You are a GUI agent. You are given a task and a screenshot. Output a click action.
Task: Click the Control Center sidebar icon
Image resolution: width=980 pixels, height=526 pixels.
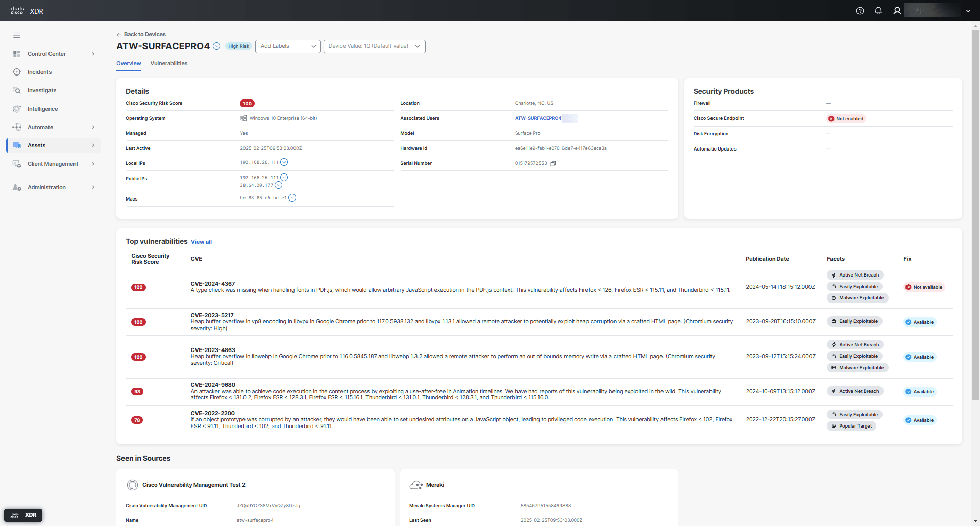click(17, 54)
